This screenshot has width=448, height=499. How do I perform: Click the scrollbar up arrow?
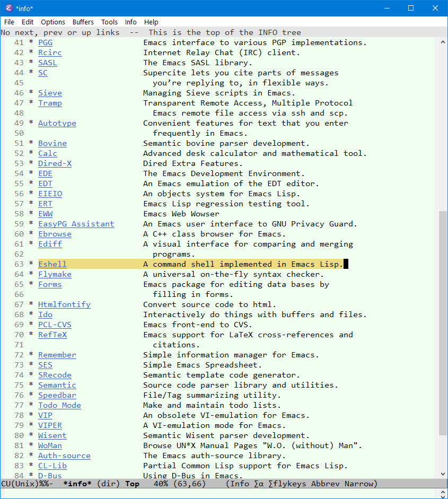443,42
